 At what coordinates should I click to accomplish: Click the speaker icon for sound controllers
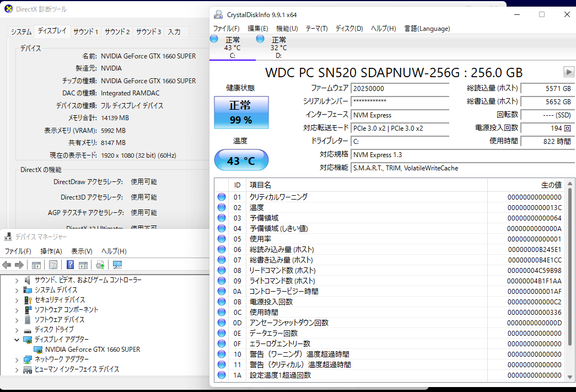click(x=27, y=280)
